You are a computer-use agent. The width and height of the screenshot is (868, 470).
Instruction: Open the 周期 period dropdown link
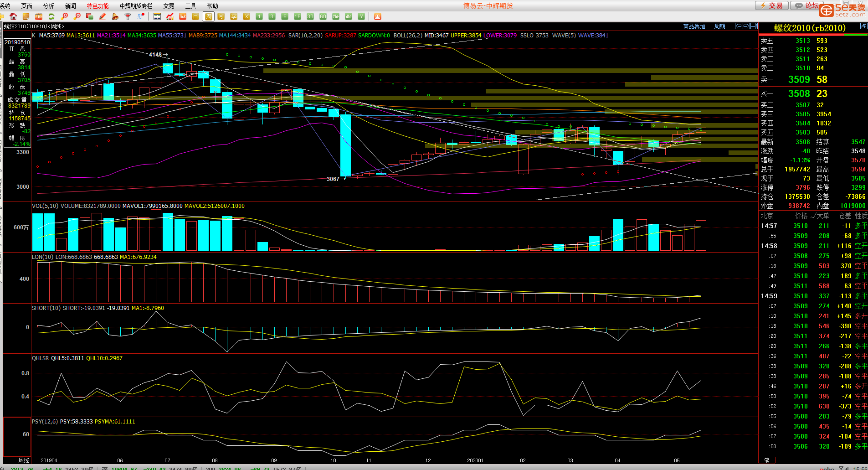[720, 26]
